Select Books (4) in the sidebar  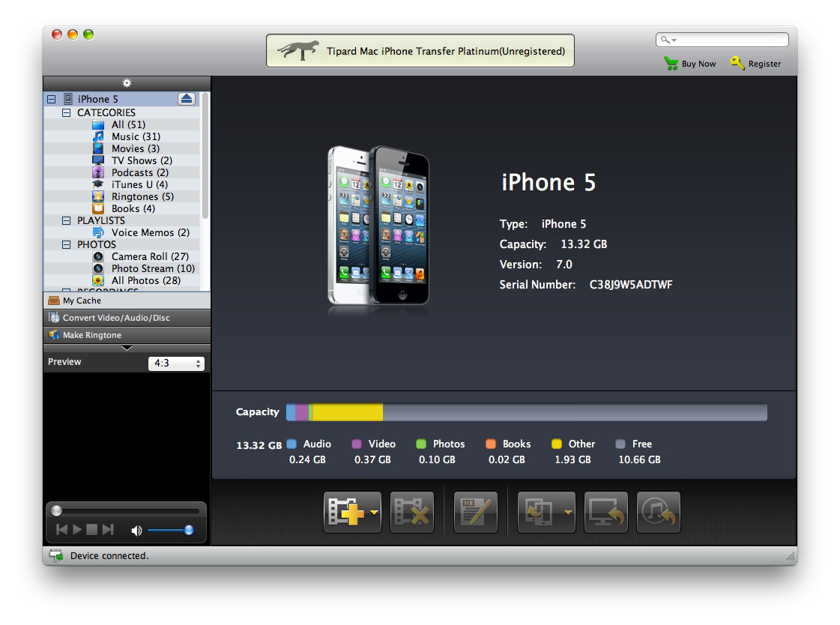(133, 208)
